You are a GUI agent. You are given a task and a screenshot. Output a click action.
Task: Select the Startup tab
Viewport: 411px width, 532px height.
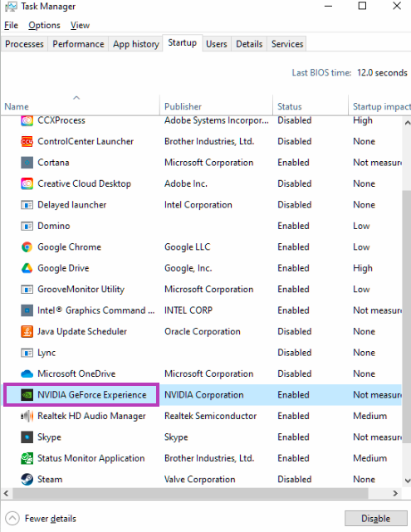(183, 43)
